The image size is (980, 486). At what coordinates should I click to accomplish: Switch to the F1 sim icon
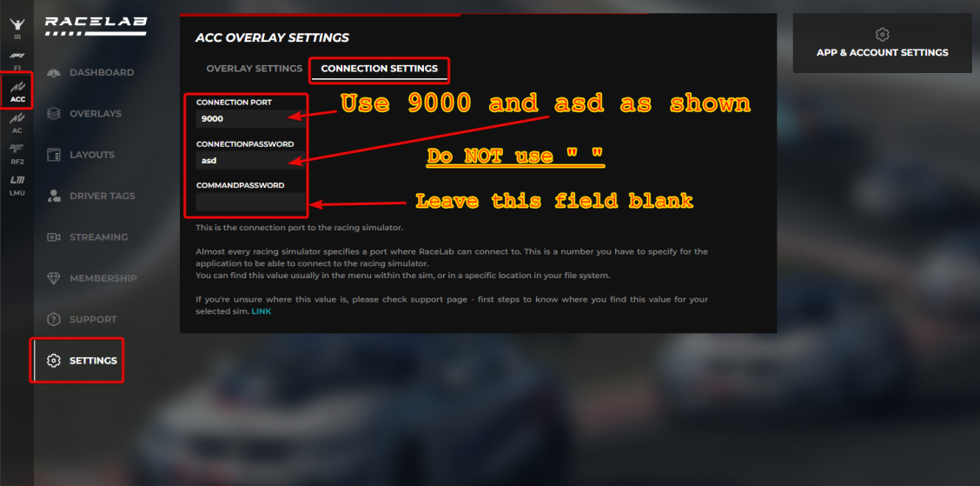[x=17, y=60]
